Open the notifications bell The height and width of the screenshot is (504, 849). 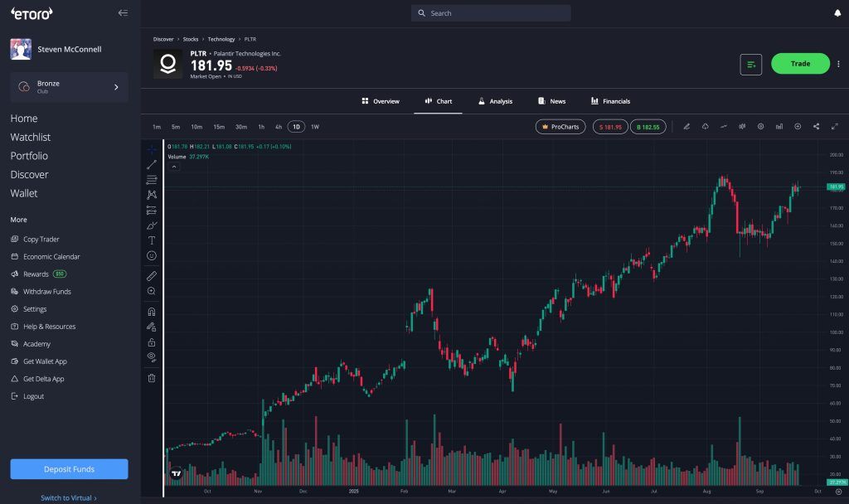[x=837, y=13]
